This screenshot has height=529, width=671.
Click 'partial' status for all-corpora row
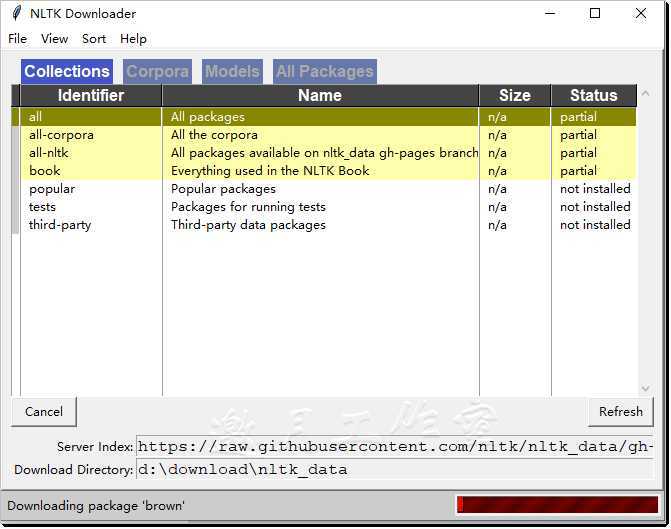578,135
